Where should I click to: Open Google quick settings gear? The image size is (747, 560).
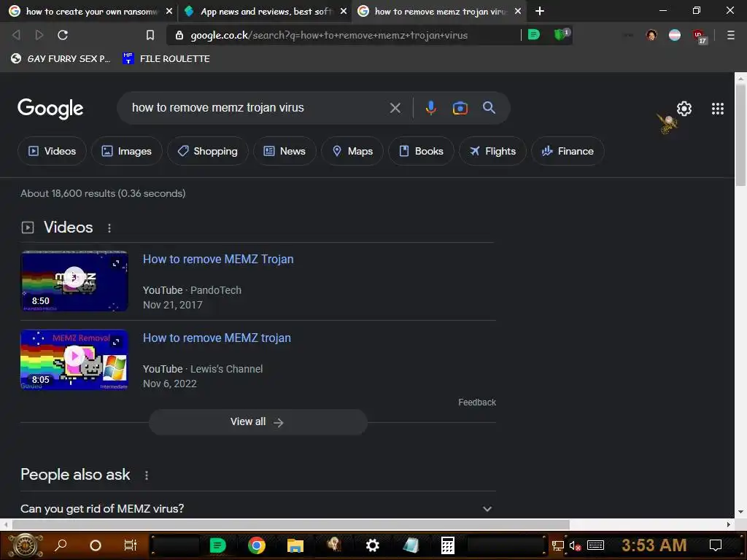(x=684, y=109)
